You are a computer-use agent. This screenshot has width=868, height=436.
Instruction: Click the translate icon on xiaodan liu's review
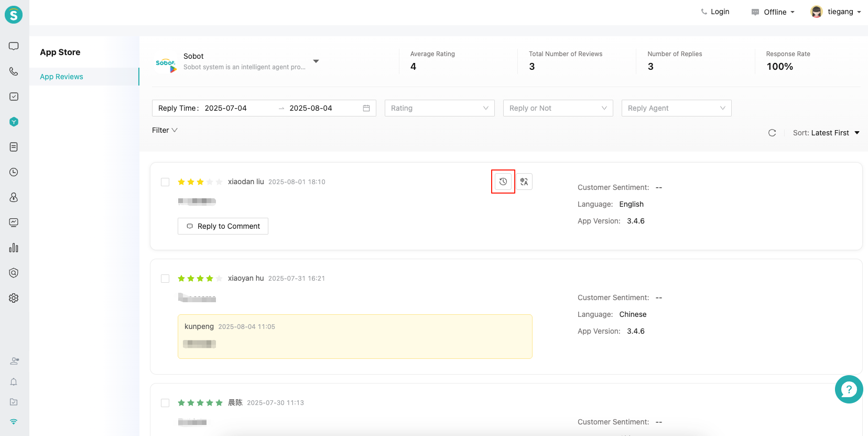coord(524,182)
